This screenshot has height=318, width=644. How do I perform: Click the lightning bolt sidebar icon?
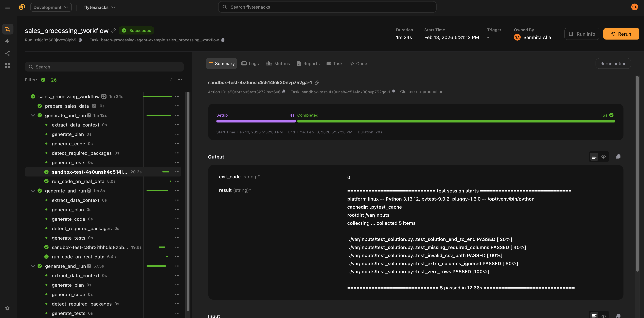[8, 41]
